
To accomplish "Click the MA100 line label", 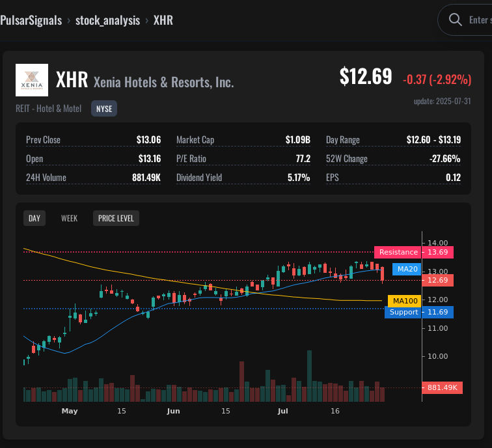I will (x=405, y=301).
